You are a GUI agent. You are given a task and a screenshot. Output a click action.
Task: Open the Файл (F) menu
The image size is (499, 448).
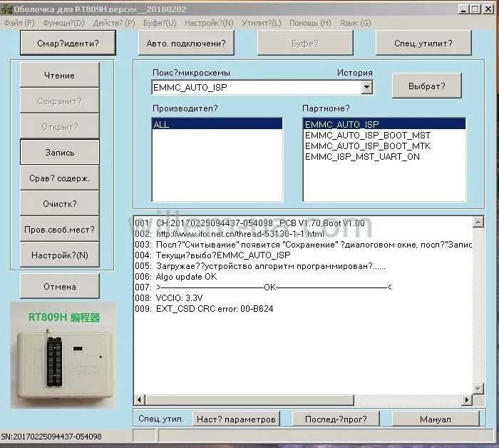tap(19, 23)
